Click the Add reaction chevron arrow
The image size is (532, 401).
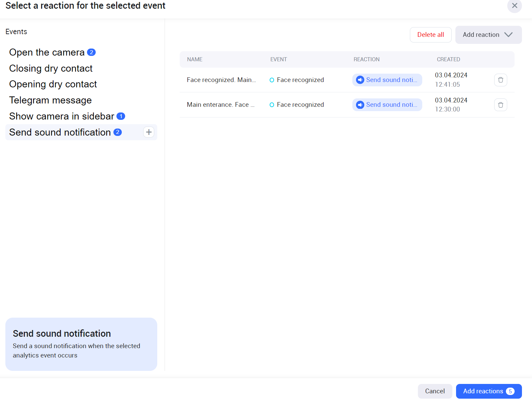point(508,35)
